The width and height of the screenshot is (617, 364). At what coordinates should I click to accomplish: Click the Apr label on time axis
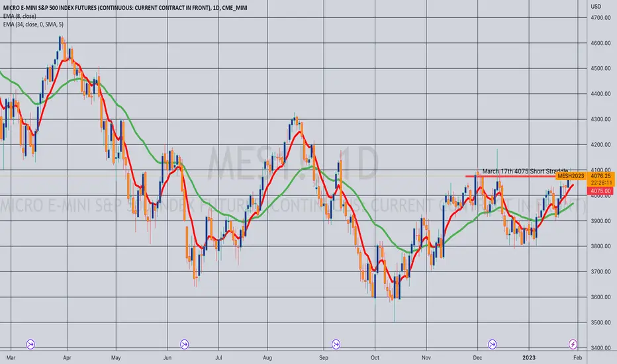tap(67, 357)
